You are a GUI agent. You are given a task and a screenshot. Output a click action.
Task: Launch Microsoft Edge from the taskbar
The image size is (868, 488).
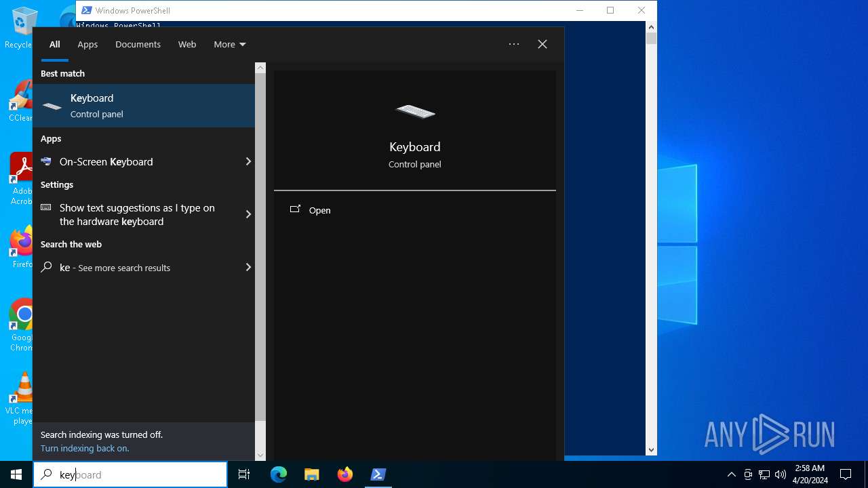click(279, 474)
